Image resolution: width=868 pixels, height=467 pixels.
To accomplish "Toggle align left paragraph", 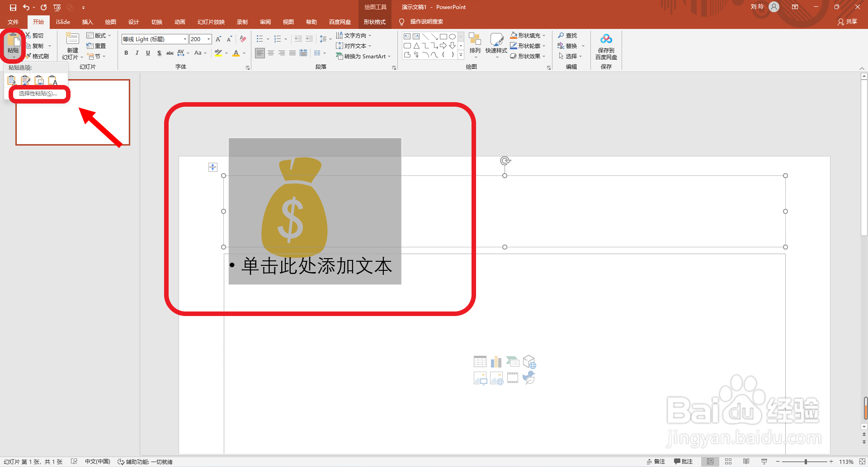I will tap(260, 53).
